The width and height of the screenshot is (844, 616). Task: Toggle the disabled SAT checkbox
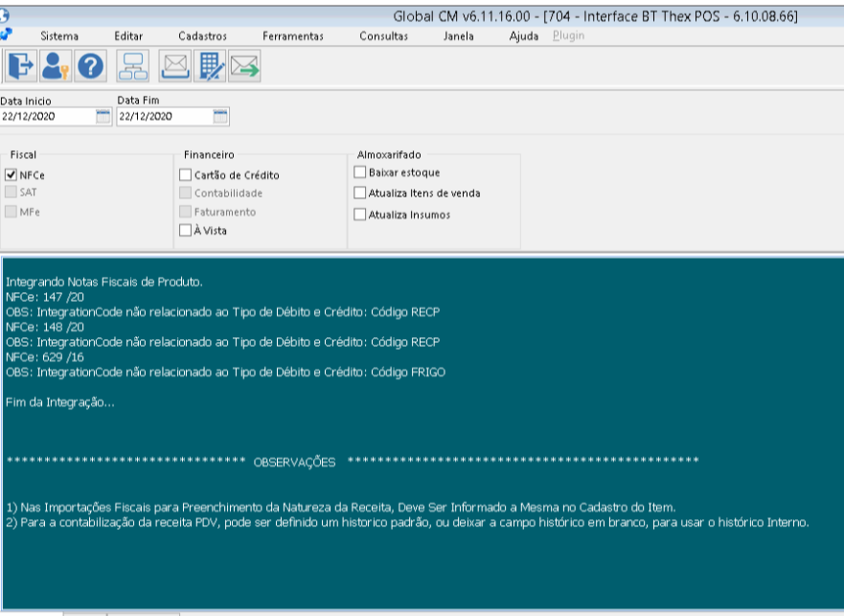[x=11, y=192]
